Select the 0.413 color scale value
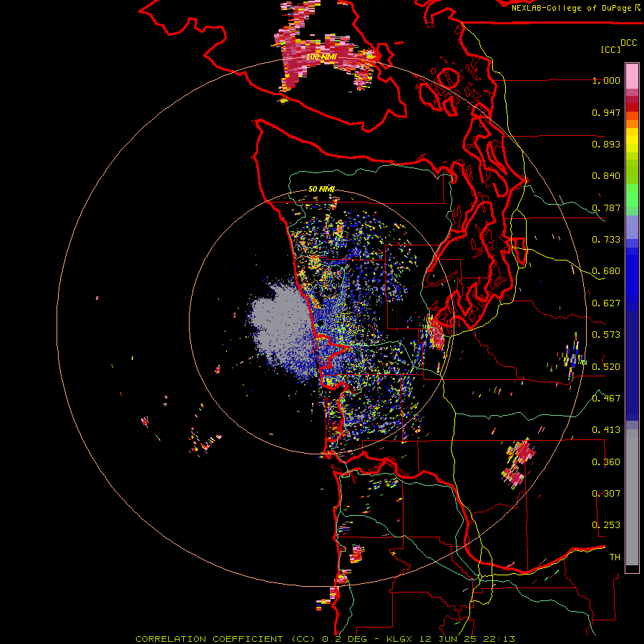Image resolution: width=644 pixels, height=644 pixels. [606, 430]
